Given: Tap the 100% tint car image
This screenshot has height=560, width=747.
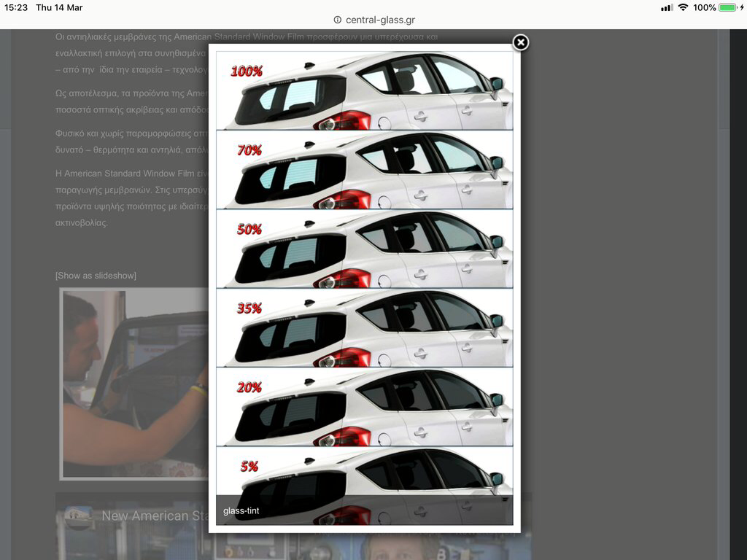Looking at the screenshot, I should pyautogui.click(x=365, y=90).
